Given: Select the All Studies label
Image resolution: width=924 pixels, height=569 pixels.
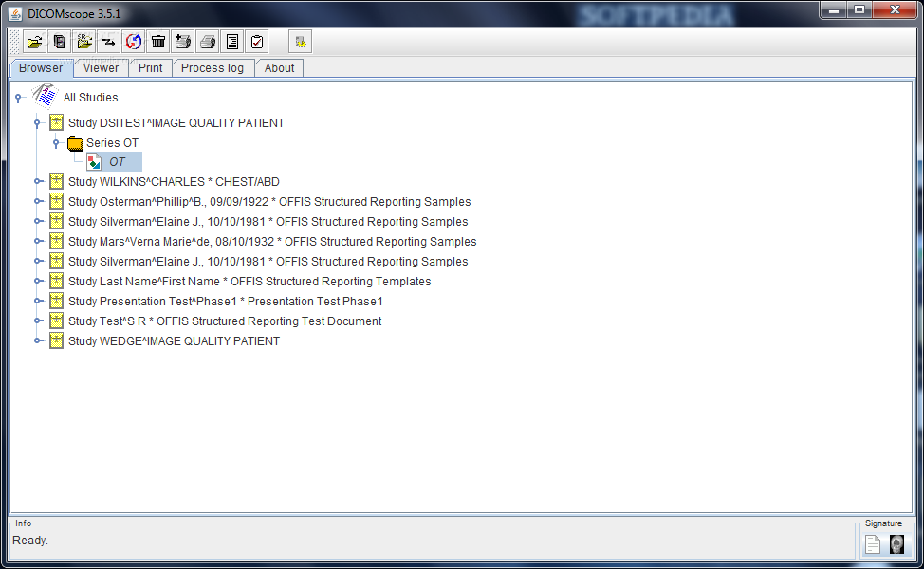Looking at the screenshot, I should [x=91, y=98].
